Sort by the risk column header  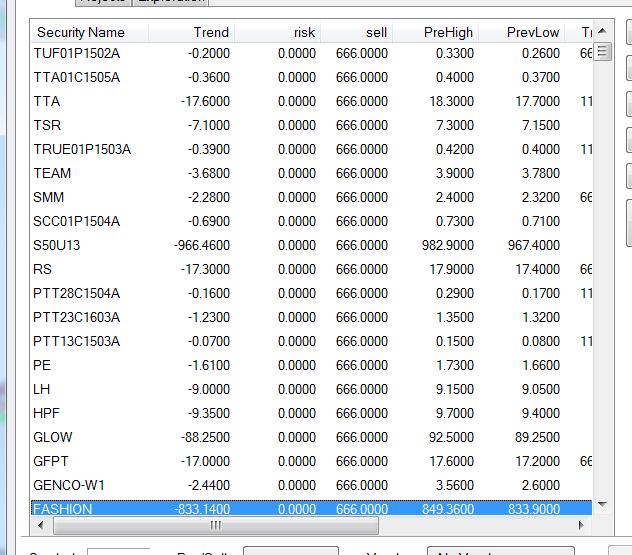coord(277,32)
